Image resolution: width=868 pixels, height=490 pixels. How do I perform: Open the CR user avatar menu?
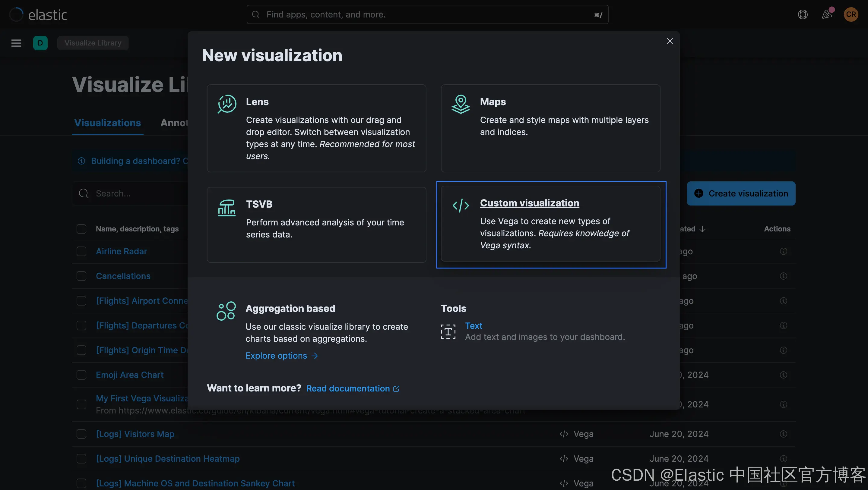pyautogui.click(x=851, y=14)
